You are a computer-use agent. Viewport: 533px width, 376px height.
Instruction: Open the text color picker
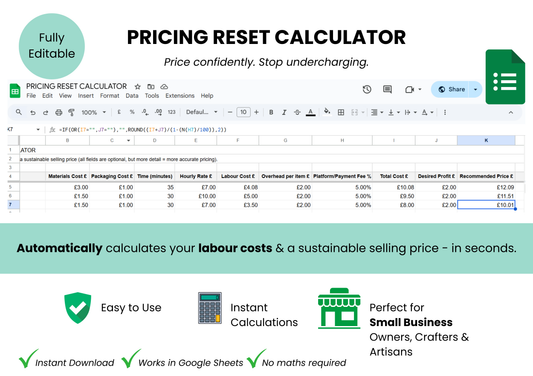pos(310,113)
